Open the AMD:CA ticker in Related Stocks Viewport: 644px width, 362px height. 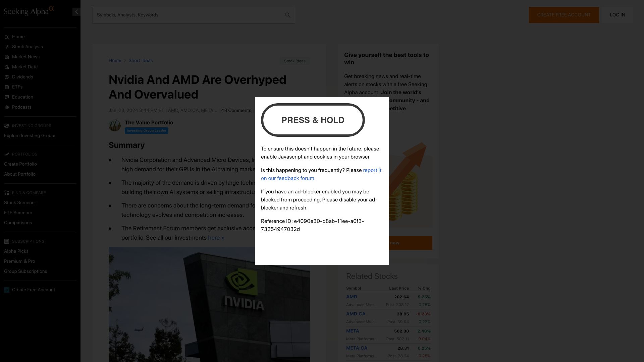coord(356,314)
